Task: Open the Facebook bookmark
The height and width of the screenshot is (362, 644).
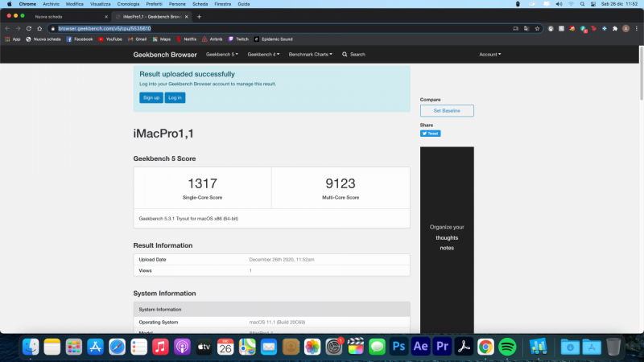Action: point(80,39)
